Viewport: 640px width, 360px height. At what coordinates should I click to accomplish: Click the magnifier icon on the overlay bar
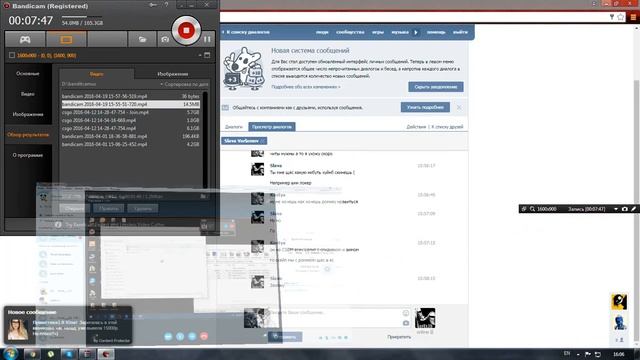[x=532, y=209]
